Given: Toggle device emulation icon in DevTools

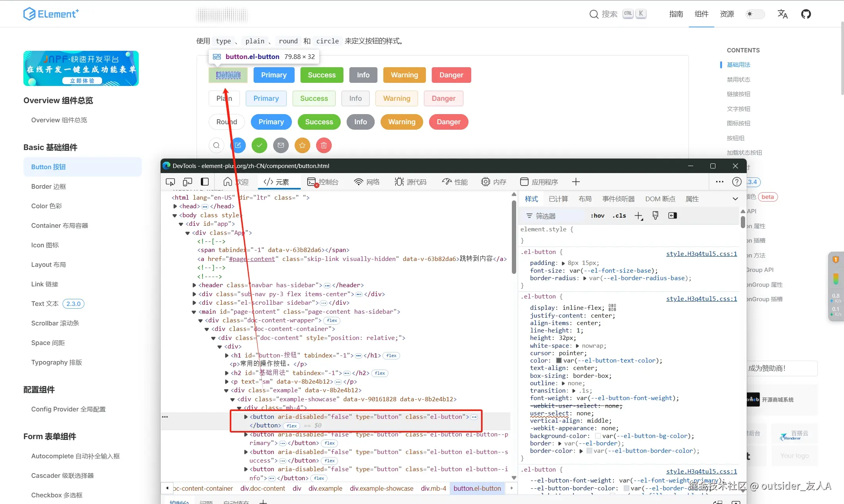Looking at the screenshot, I should (x=188, y=182).
